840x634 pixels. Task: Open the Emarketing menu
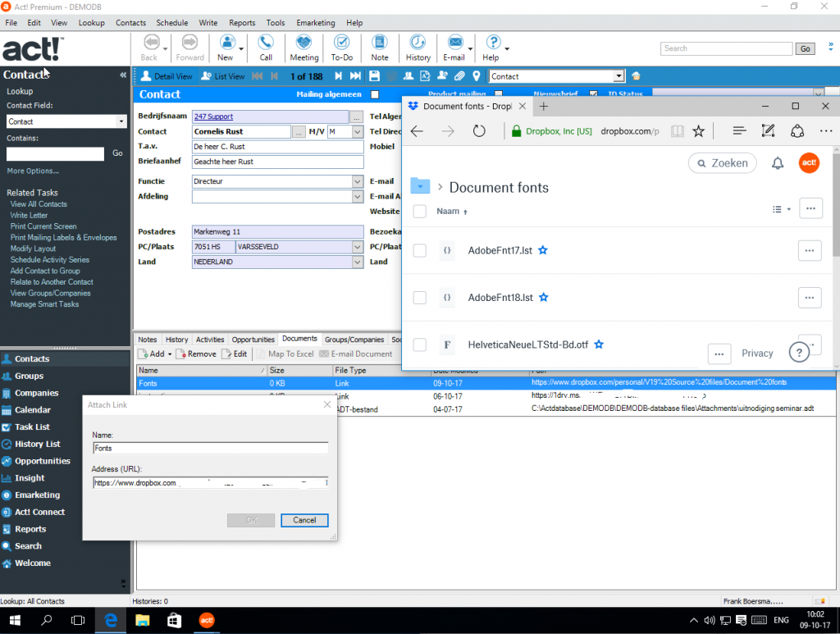(x=316, y=23)
